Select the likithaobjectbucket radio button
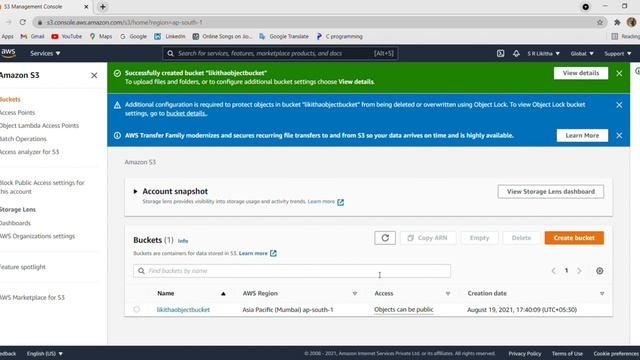640x360 pixels. pyautogui.click(x=136, y=309)
